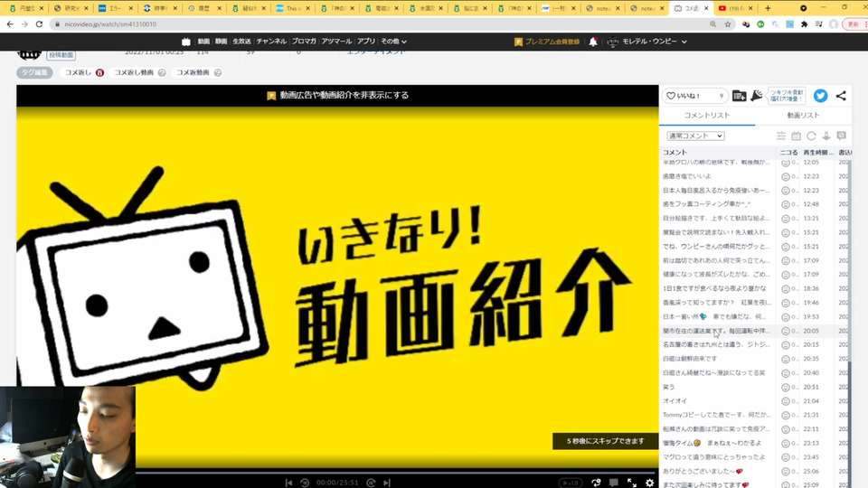
Task: Nicoru the comment at 12:48
Action: click(x=786, y=204)
